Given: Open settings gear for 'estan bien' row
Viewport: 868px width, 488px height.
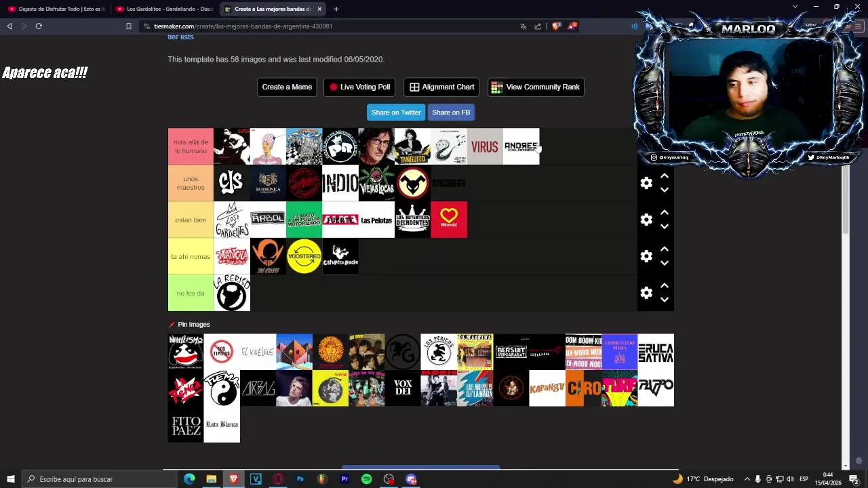Looking at the screenshot, I should point(646,220).
